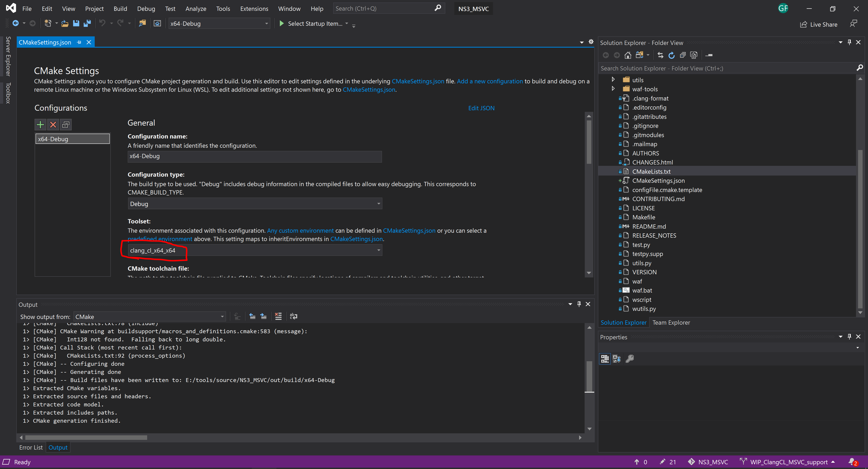This screenshot has width=868, height=469.
Task: Open the x64-Debug configuration dropdown in toolbar
Action: [266, 23]
